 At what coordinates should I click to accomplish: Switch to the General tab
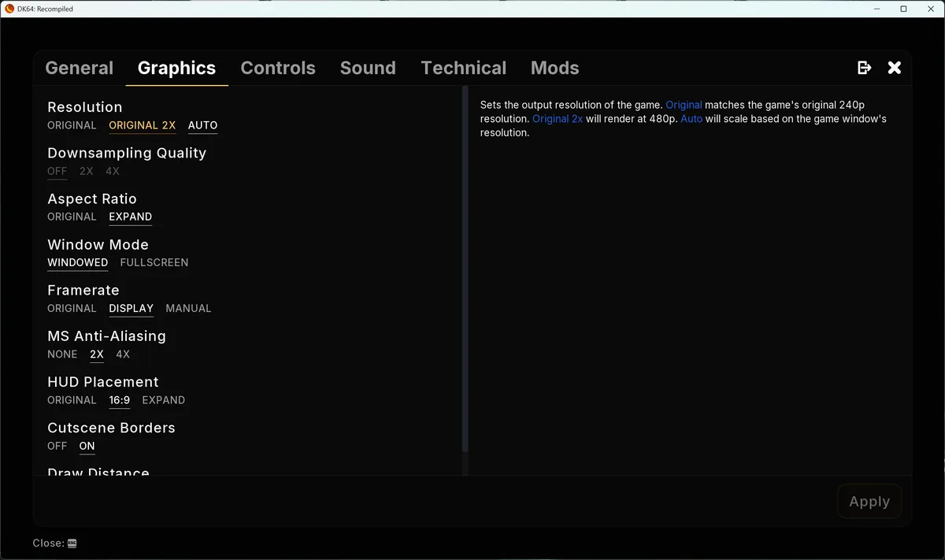[x=80, y=68]
